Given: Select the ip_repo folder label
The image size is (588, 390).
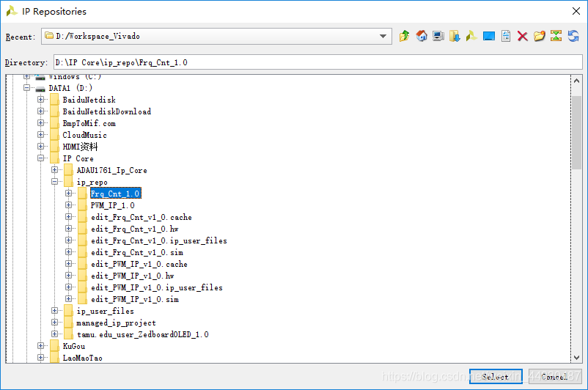Looking at the screenshot, I should [x=92, y=183].
